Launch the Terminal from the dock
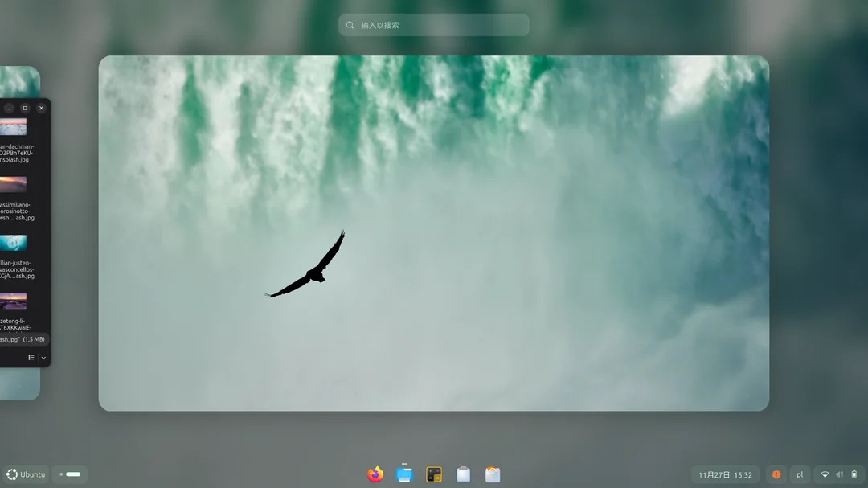The image size is (868, 488). point(433,474)
